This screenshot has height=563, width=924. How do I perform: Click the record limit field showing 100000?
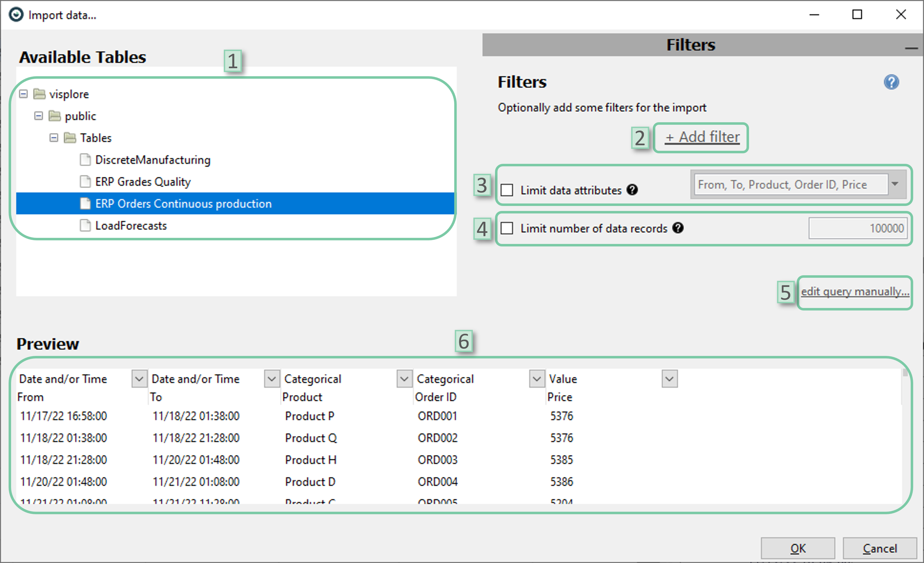coord(858,228)
